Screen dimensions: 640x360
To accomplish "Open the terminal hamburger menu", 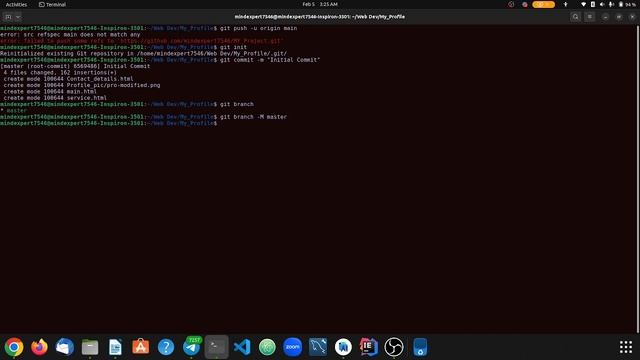I will pos(590,17).
